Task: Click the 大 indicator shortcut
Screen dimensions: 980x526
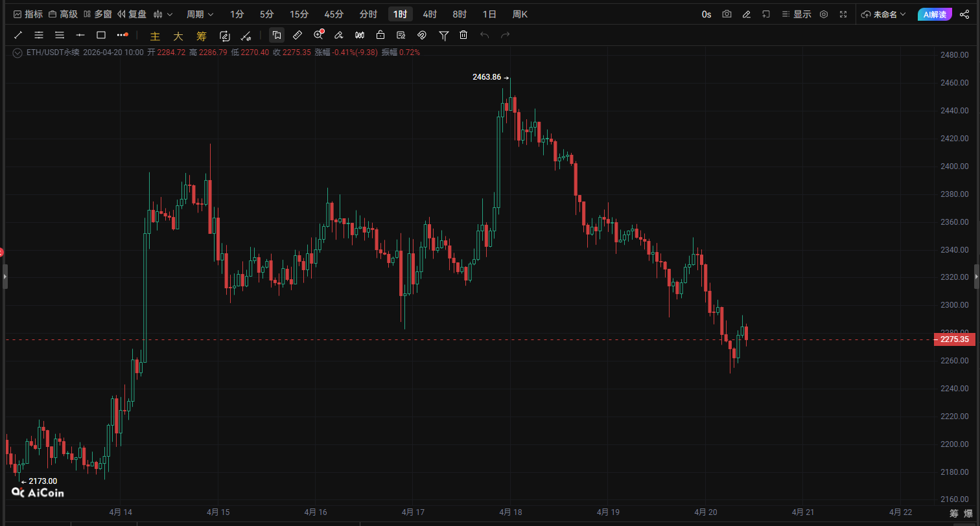Action: click(178, 36)
